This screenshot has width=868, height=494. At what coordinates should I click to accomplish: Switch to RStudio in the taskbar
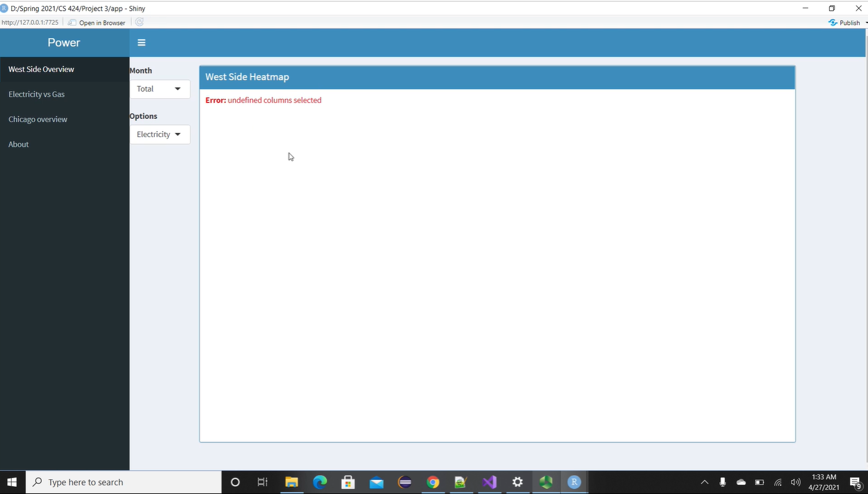(574, 482)
